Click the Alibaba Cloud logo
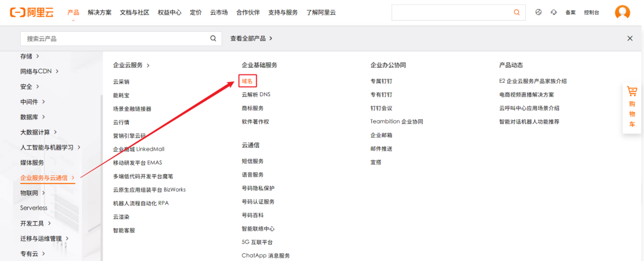This screenshot has height=261, width=644. coord(32,13)
